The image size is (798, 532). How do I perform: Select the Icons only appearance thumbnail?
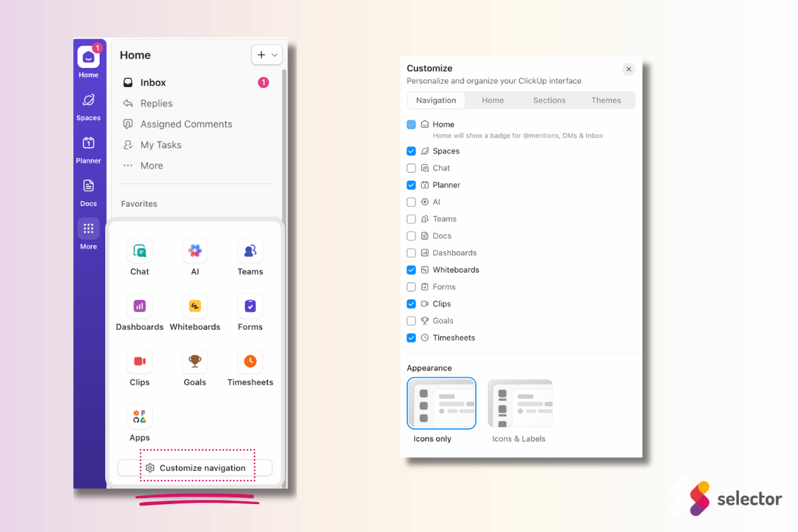442,404
